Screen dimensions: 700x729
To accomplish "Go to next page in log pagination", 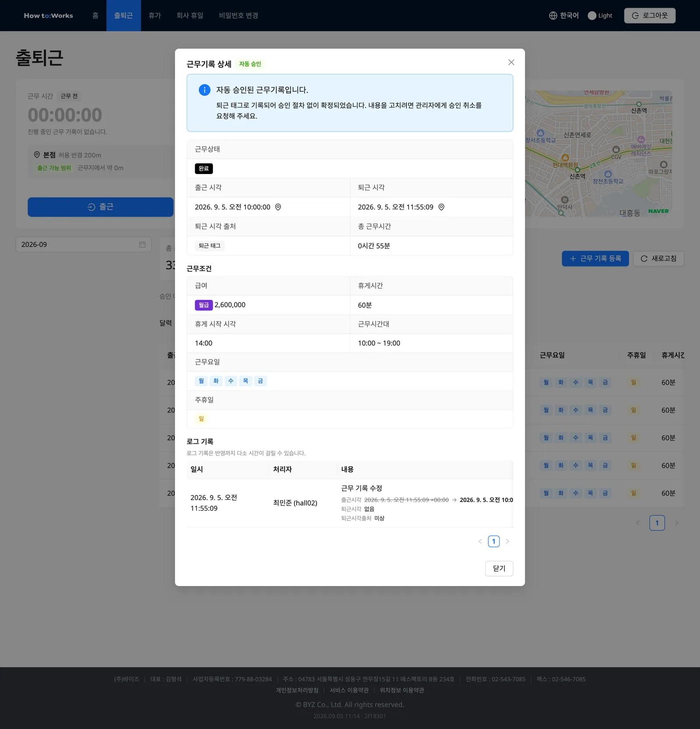I will click(507, 541).
